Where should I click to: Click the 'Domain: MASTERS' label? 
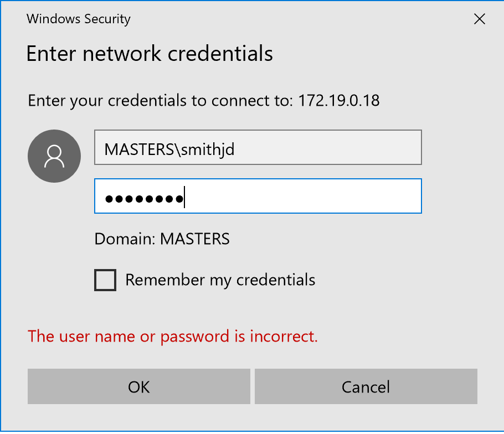(162, 239)
